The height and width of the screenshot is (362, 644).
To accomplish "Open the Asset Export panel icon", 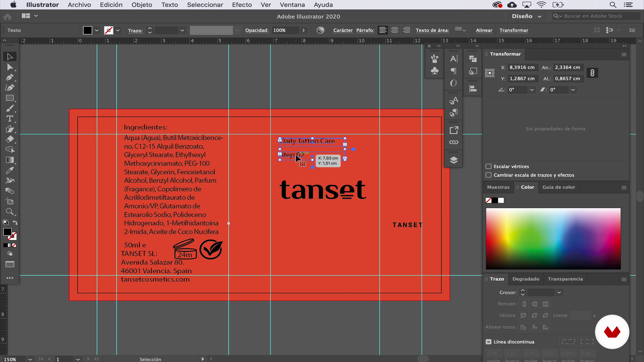I will point(453,130).
